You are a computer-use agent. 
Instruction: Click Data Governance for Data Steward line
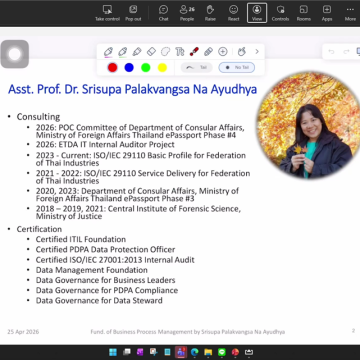(x=99, y=301)
